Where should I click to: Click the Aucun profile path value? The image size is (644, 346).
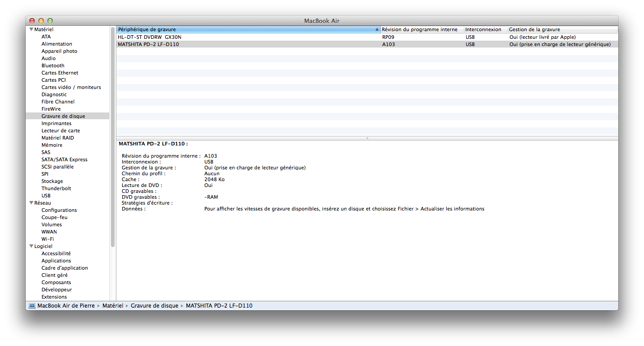[x=212, y=173]
